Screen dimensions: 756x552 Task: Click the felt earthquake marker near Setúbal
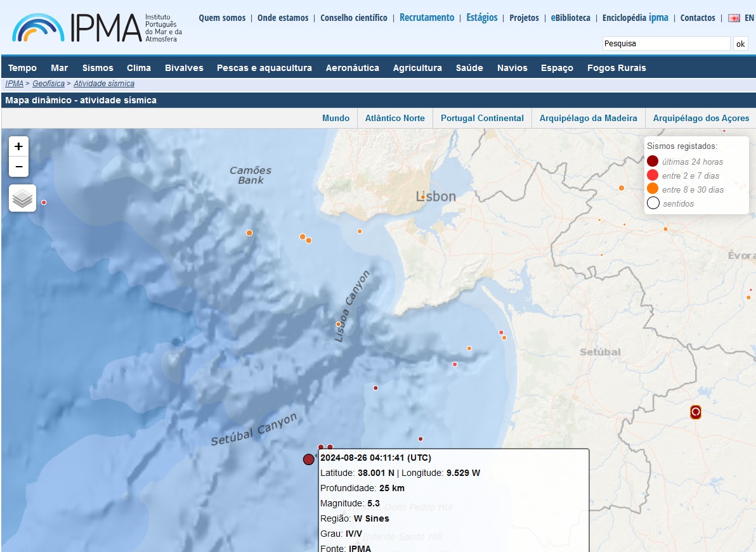(696, 413)
